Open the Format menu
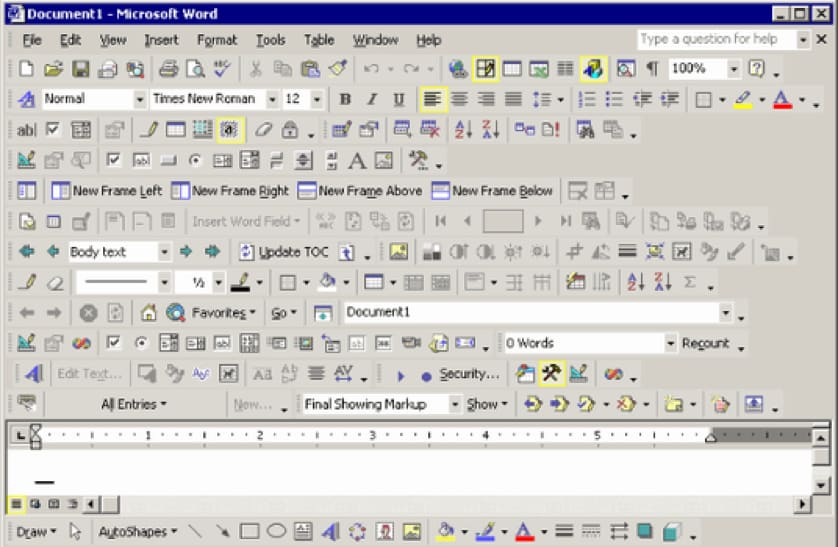 (216, 40)
